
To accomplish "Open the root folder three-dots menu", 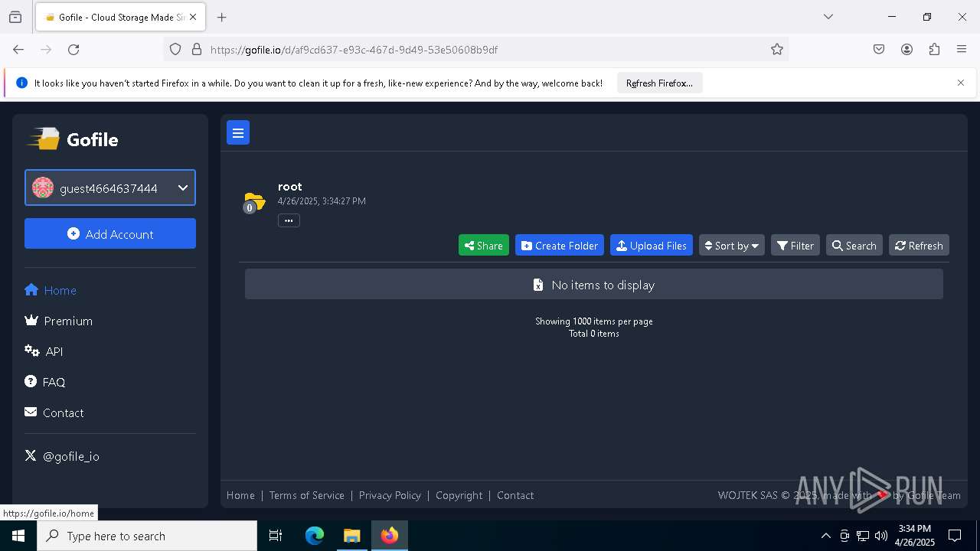I will [x=289, y=220].
